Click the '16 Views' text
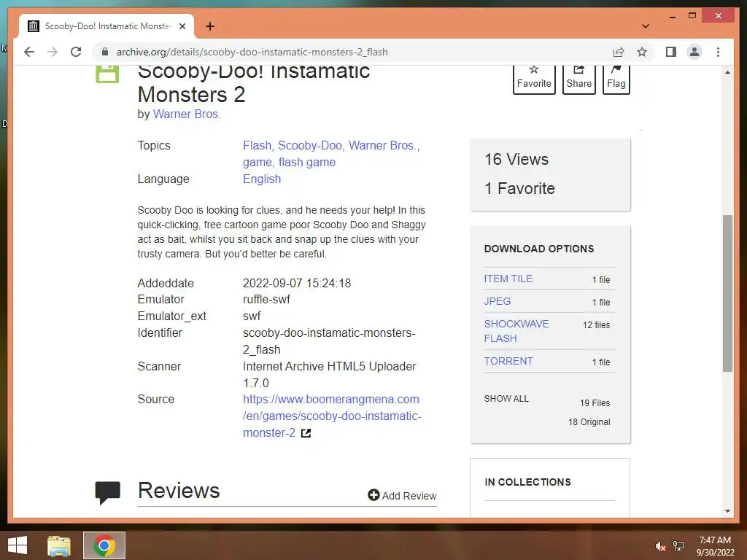 [x=516, y=159]
